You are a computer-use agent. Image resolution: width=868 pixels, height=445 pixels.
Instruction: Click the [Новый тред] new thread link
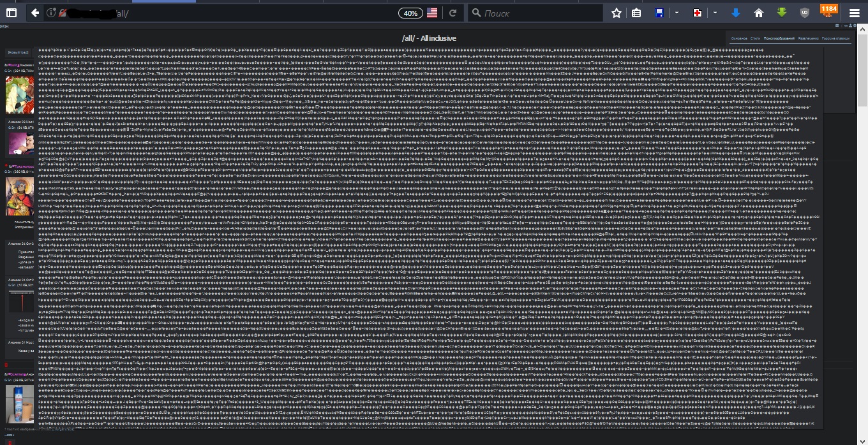point(17,52)
